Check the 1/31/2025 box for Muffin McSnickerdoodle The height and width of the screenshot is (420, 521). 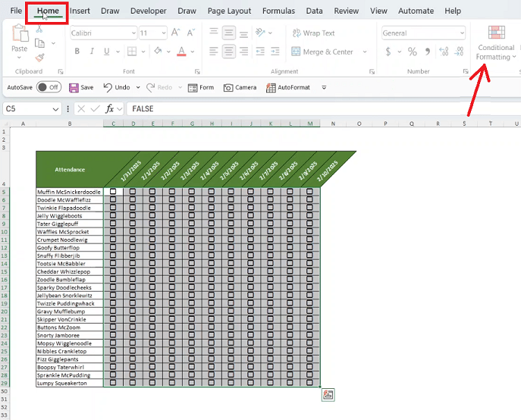(113, 192)
